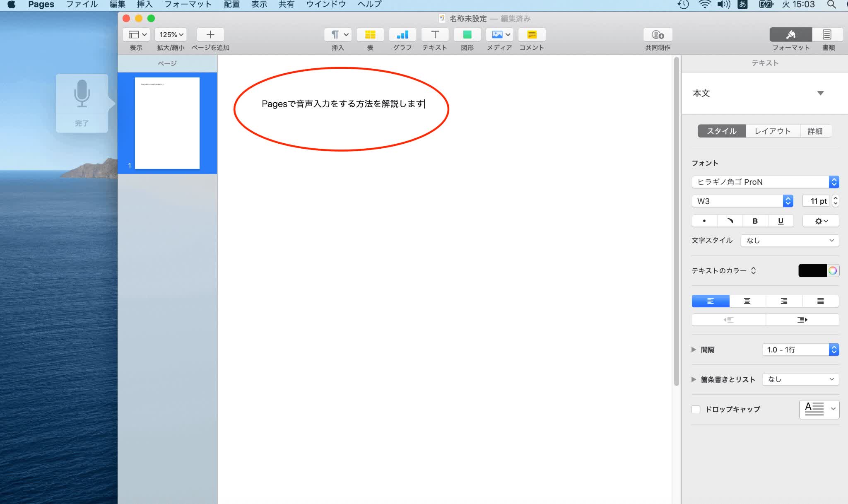
Task: Click the ページを追加 button
Action: (x=210, y=34)
